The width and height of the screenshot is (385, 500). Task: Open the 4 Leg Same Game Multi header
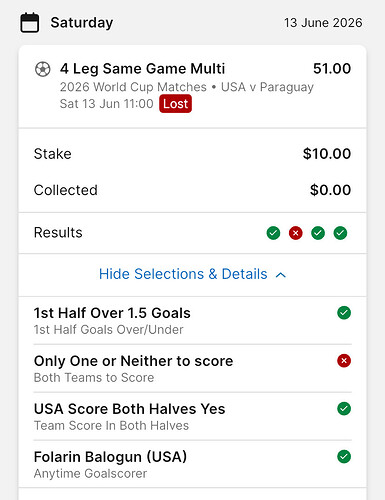pos(192,86)
